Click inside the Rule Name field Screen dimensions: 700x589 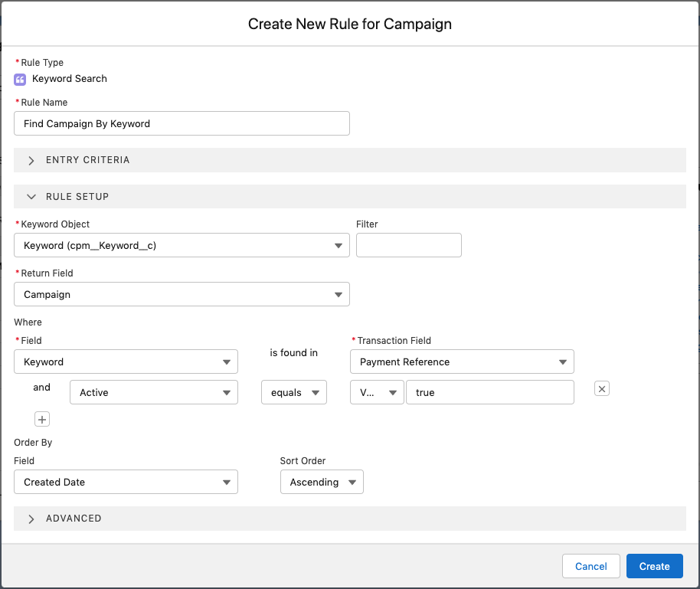(x=182, y=123)
